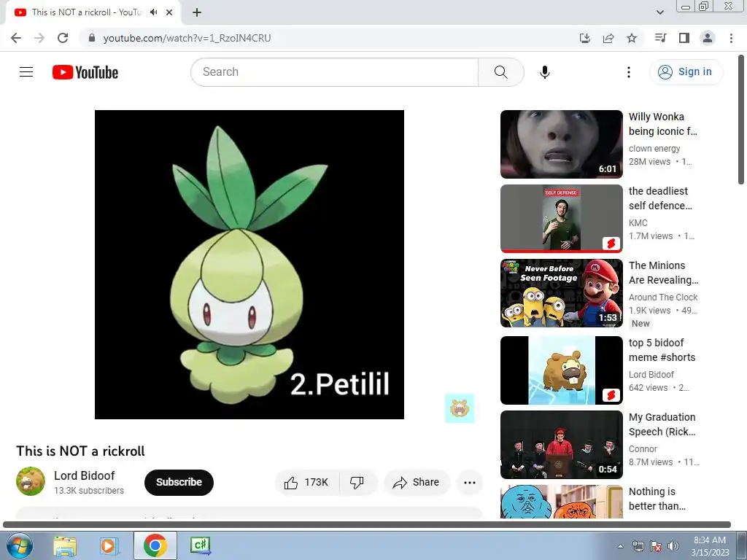Reload the YouTube page
The height and width of the screenshot is (560, 747).
click(x=63, y=38)
